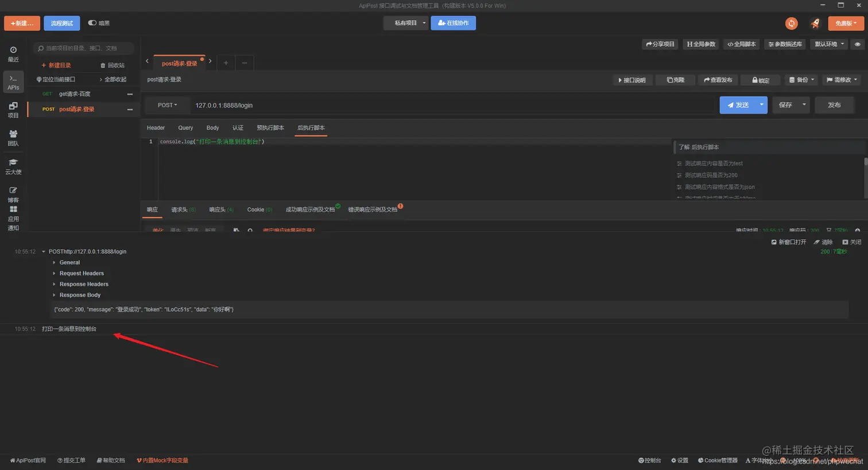Click the 保存 save button
This screenshot has width=868, height=470.
(x=785, y=105)
